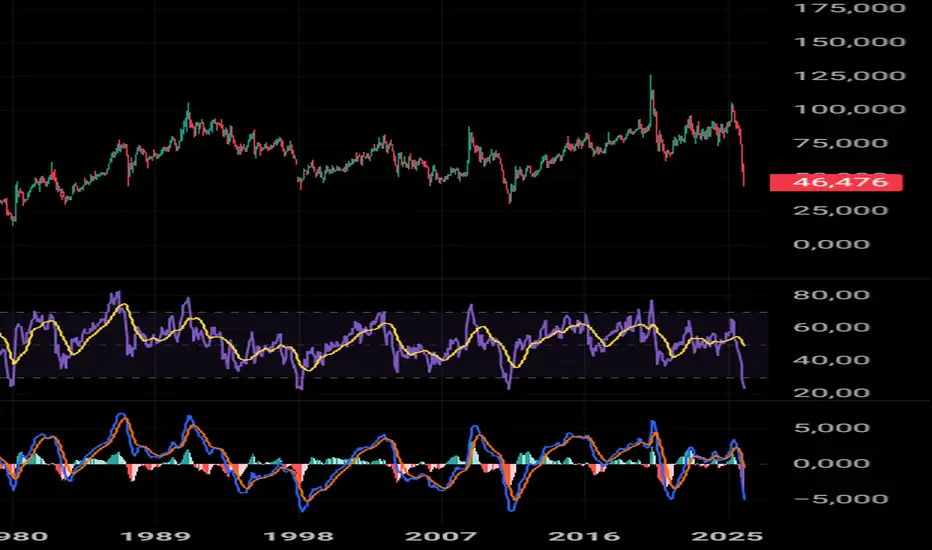
Task: Click the 100,000 price axis label
Action: click(x=850, y=109)
